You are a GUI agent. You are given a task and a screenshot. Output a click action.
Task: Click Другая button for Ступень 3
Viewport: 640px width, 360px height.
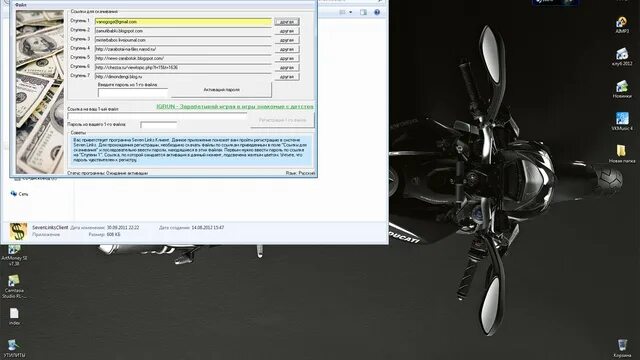[287, 40]
